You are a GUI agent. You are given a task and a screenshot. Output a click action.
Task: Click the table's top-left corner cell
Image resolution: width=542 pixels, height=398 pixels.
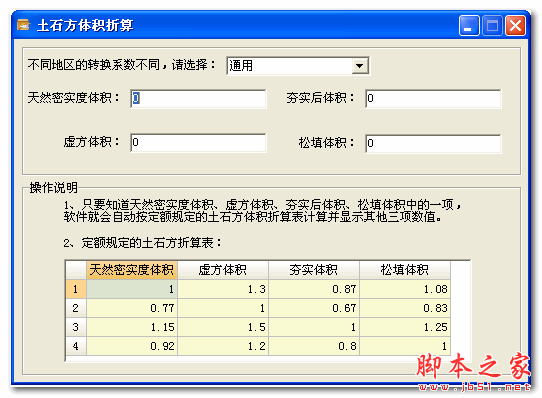(76, 270)
